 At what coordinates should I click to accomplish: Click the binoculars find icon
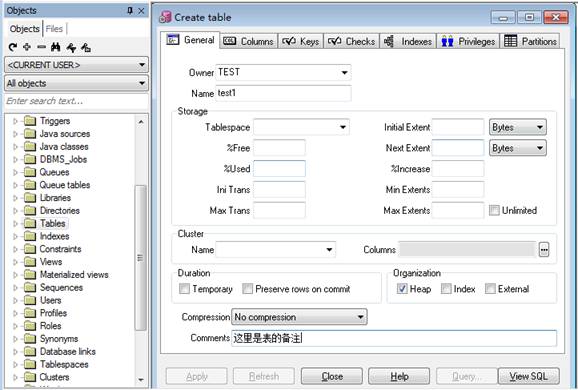56,47
